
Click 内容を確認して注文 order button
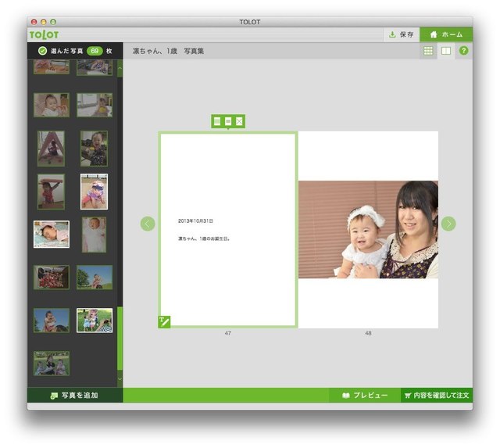tap(437, 396)
